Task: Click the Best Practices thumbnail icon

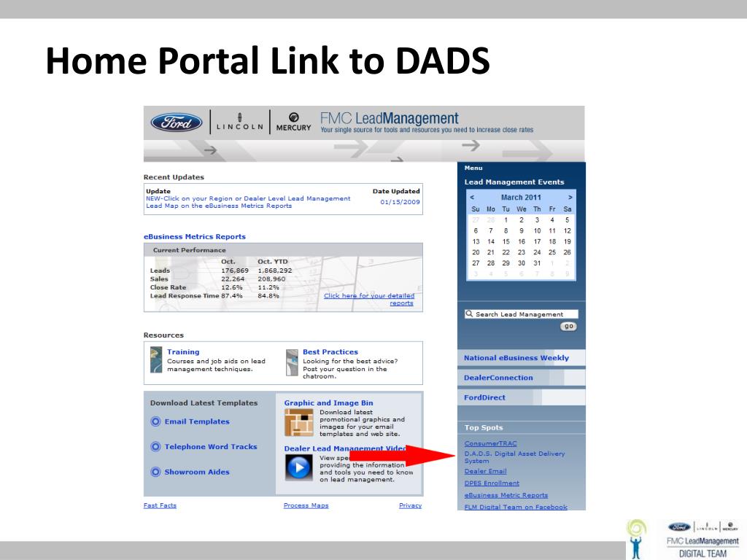Action: coord(292,363)
